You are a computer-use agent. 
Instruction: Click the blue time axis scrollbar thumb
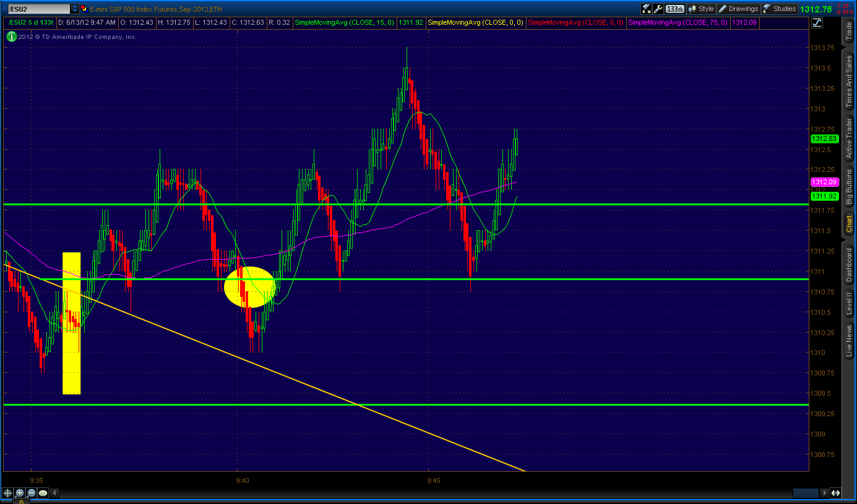tap(806, 493)
